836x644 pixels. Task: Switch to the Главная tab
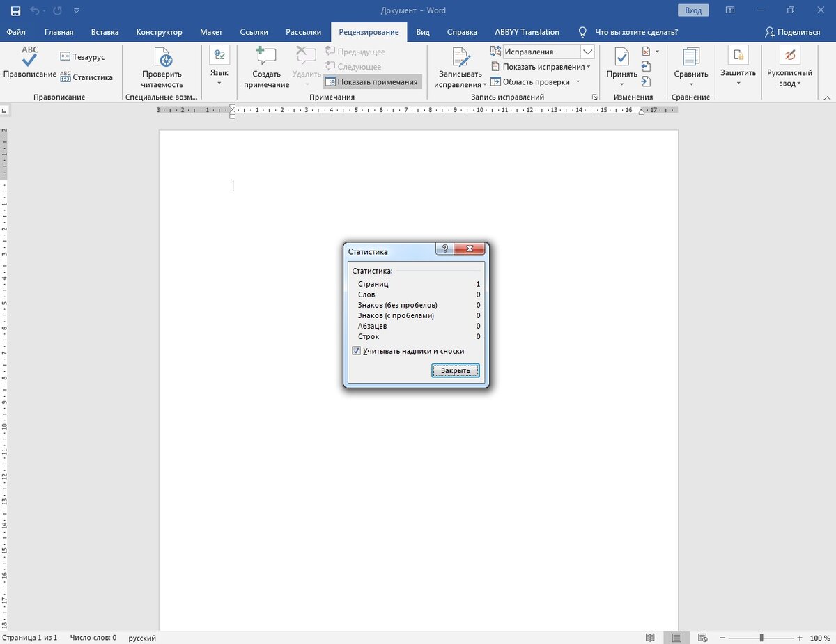tap(59, 32)
